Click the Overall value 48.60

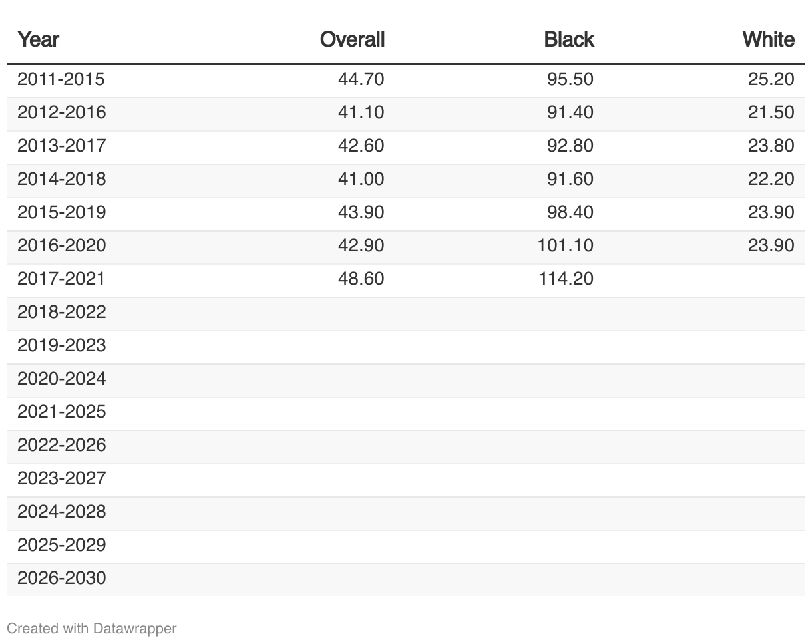point(361,279)
